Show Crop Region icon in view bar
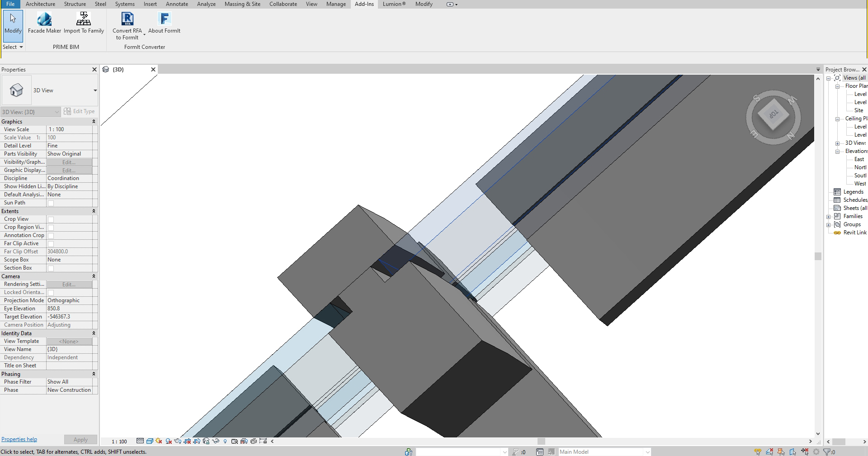 pyautogui.click(x=197, y=441)
